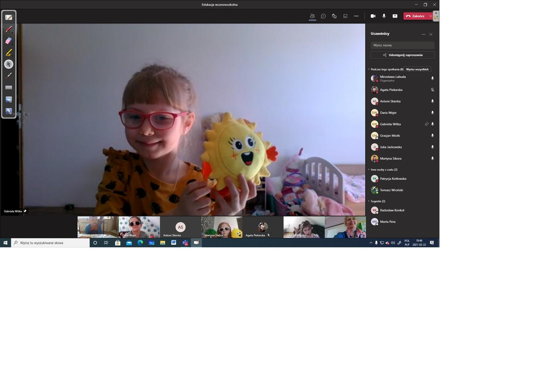Open Uczestnicy panel more options
This screenshot has height=392, width=552.
[423, 34]
